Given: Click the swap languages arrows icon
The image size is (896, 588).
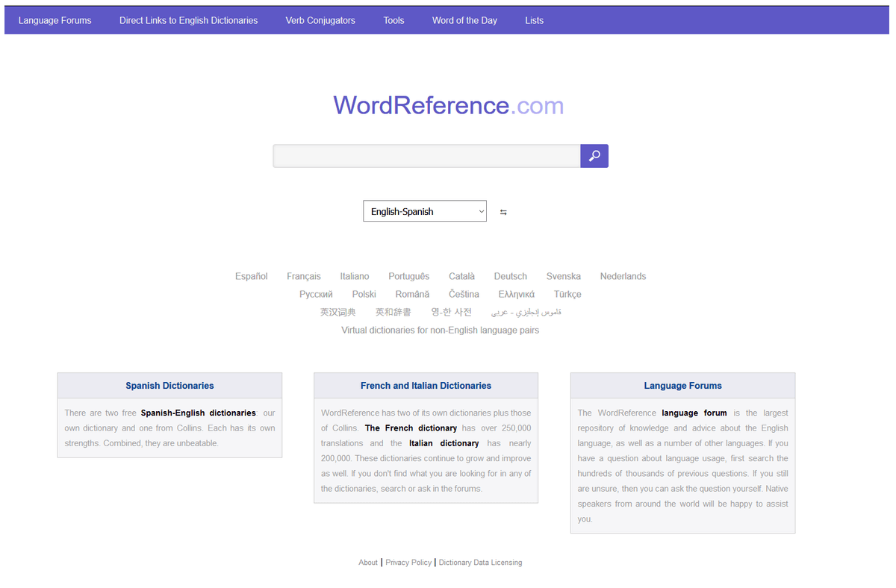Looking at the screenshot, I should pos(503,212).
